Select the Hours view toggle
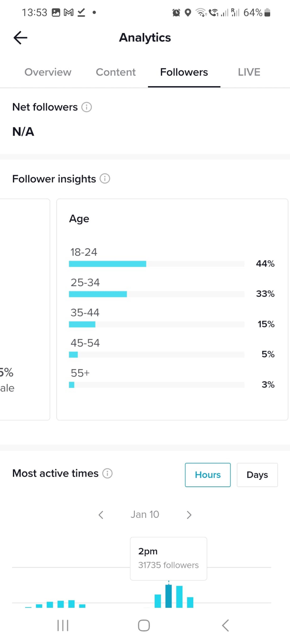The width and height of the screenshot is (290, 644). [208, 475]
